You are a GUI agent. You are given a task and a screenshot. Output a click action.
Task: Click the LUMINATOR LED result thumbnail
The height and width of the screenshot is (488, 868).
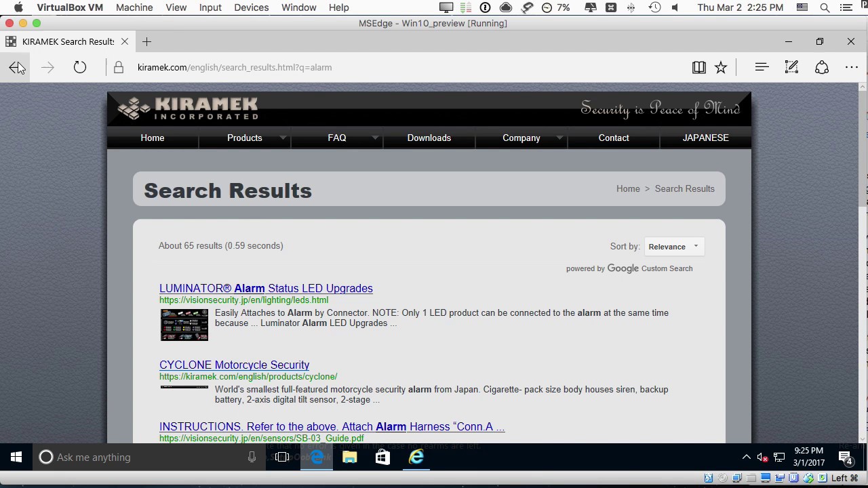pos(184,325)
